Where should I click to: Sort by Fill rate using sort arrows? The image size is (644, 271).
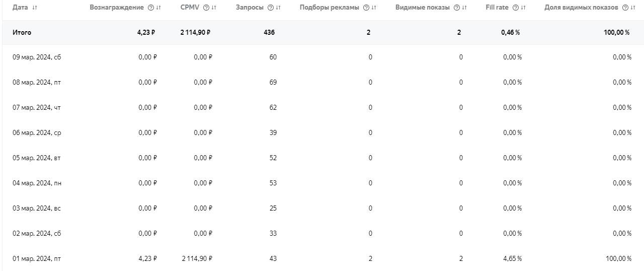tap(523, 8)
